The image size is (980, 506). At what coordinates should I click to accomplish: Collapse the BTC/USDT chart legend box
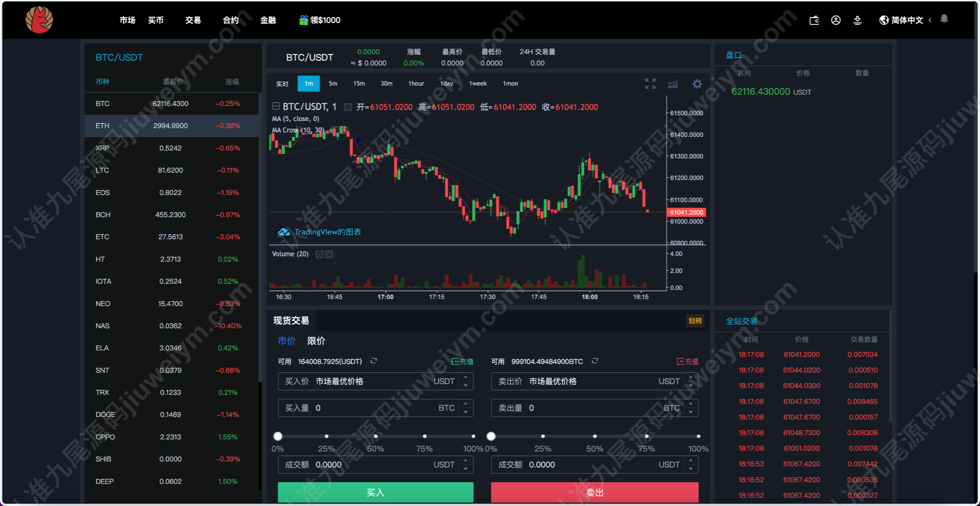coord(276,107)
